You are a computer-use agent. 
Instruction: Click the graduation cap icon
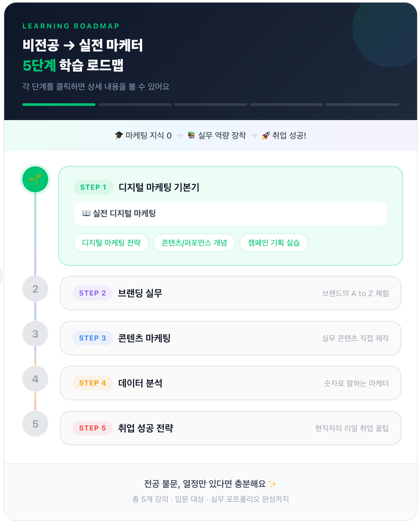pos(119,135)
